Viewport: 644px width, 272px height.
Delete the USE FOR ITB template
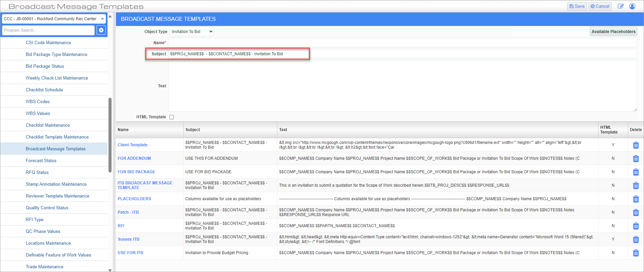636,253
